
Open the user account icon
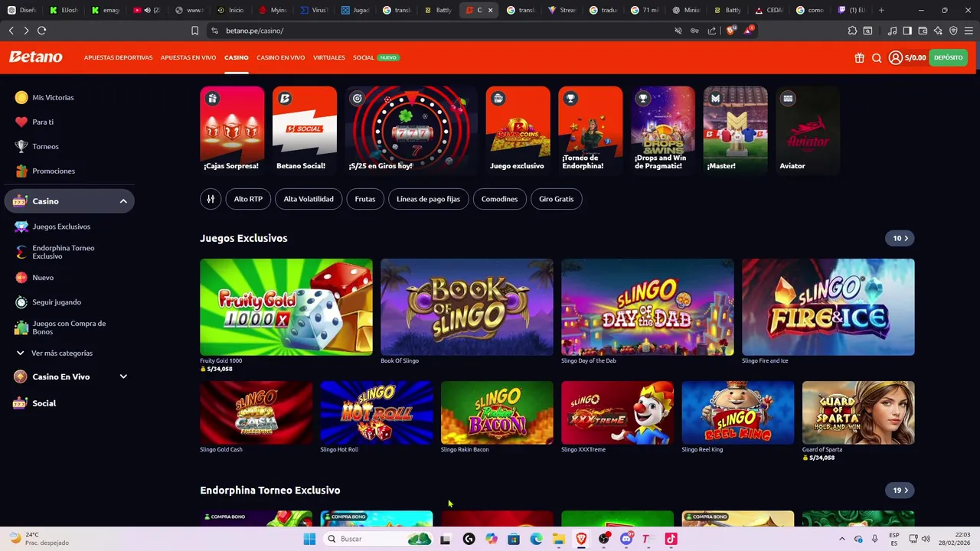(x=895, y=57)
